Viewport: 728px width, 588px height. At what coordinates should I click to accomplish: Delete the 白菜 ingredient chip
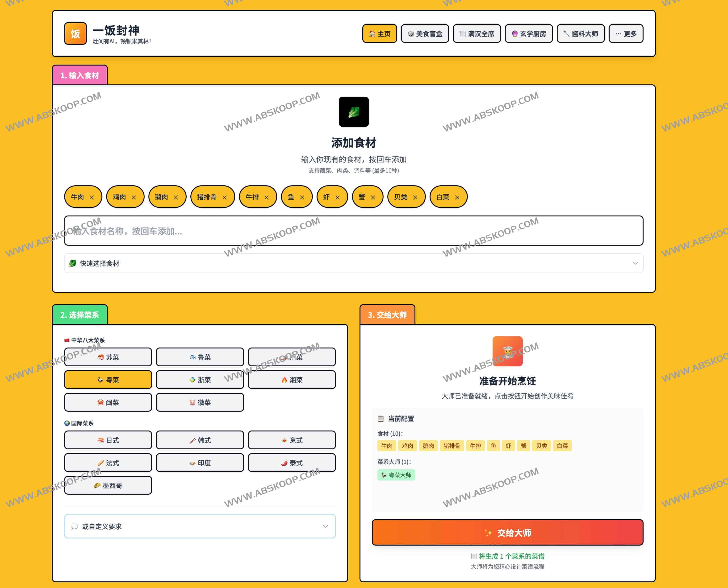tap(457, 198)
